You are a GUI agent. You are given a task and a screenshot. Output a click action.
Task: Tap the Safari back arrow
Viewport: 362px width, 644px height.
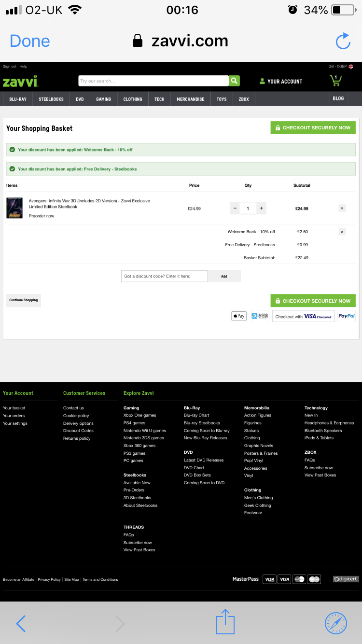point(21,624)
